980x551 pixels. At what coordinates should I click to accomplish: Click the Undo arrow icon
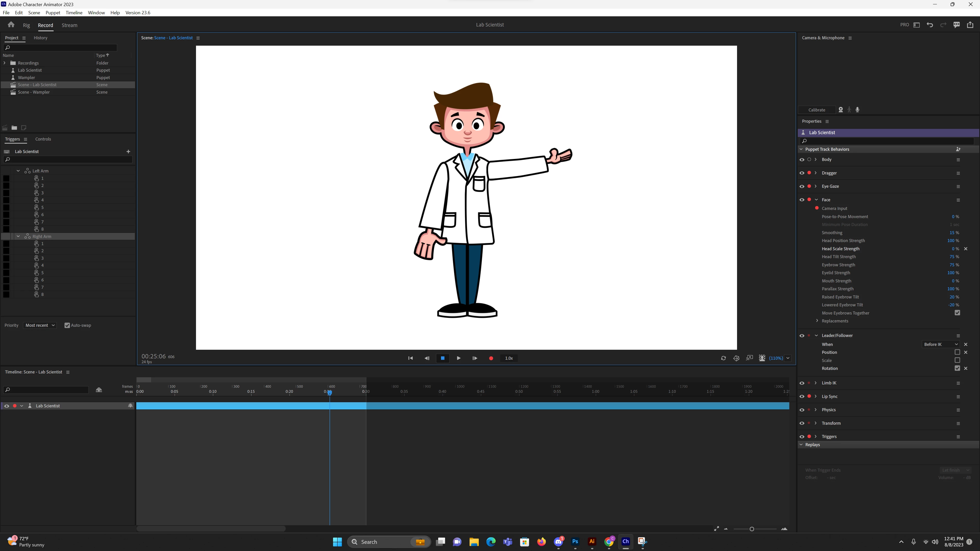coord(930,25)
